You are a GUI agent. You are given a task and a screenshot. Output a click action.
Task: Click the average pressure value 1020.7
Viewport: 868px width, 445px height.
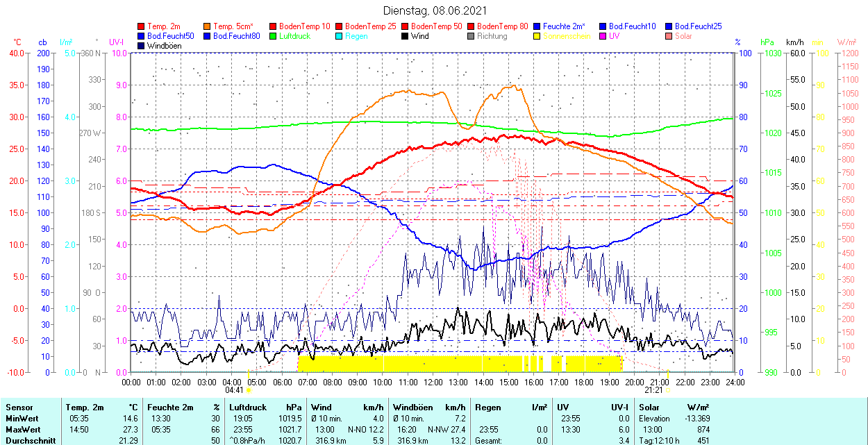point(291,440)
